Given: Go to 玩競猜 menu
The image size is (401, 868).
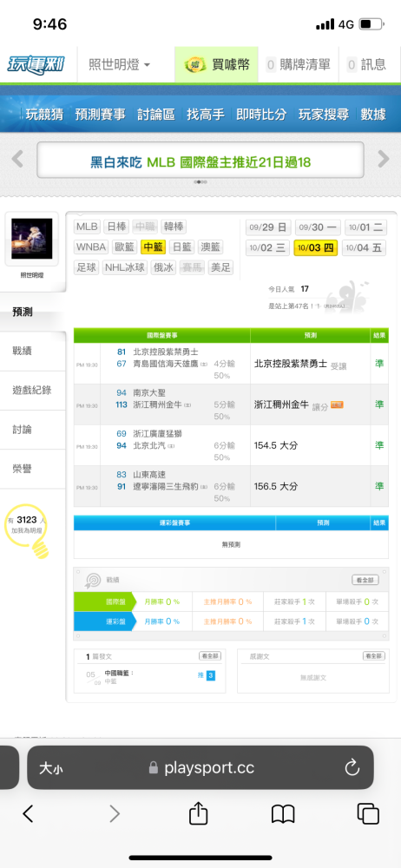Looking at the screenshot, I should tap(44, 115).
